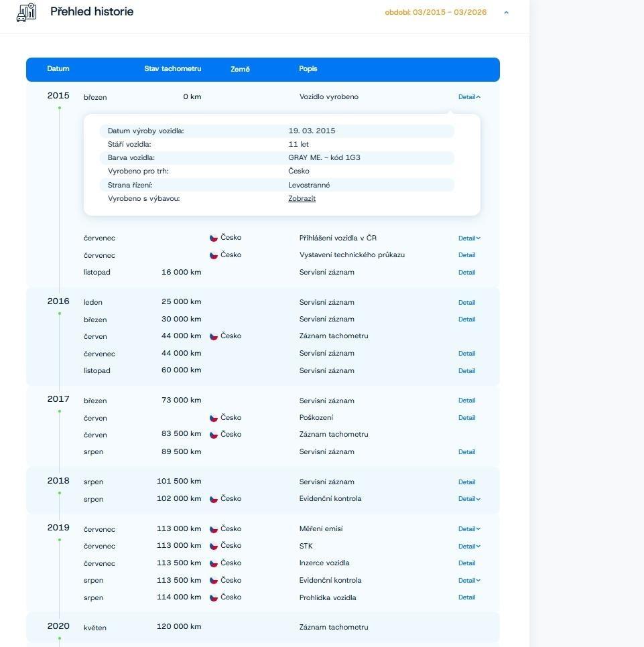The width and height of the screenshot is (644, 647).
Task: Collapse the Přehled historie section chevron
Action: point(506,13)
